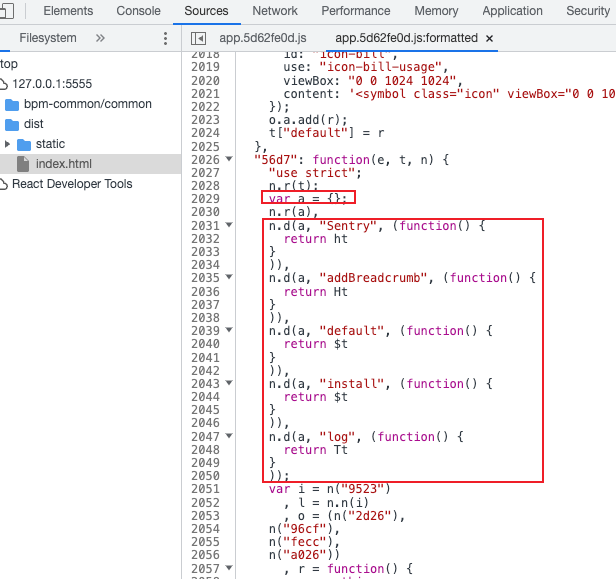The image size is (616, 579).
Task: Click the dist folder icon
Action: tap(12, 124)
